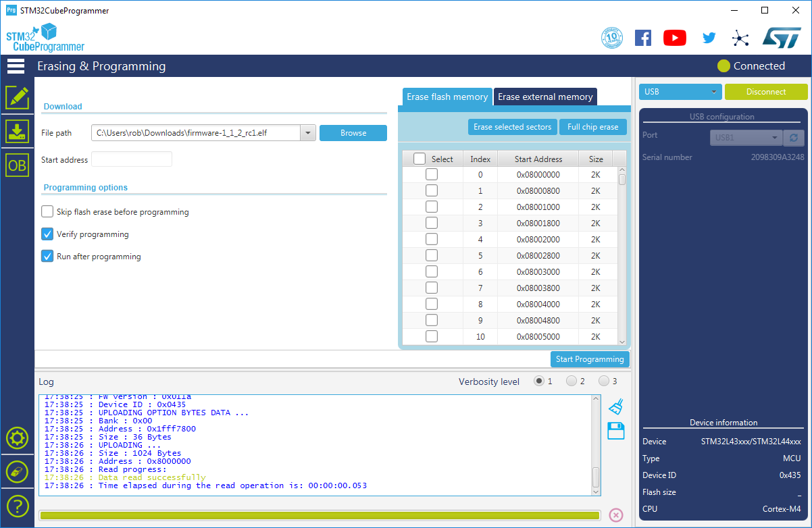Click the green progress bar
This screenshot has width=812, height=528.
click(320, 516)
